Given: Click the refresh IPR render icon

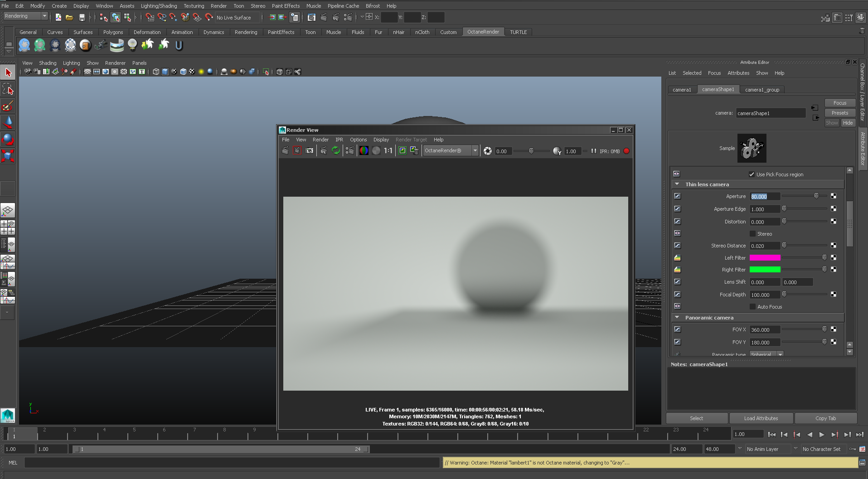Looking at the screenshot, I should pos(336,151).
